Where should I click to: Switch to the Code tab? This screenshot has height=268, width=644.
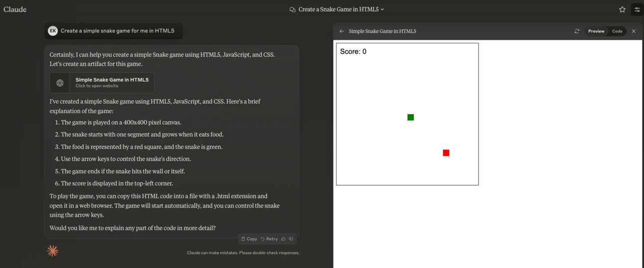click(617, 31)
